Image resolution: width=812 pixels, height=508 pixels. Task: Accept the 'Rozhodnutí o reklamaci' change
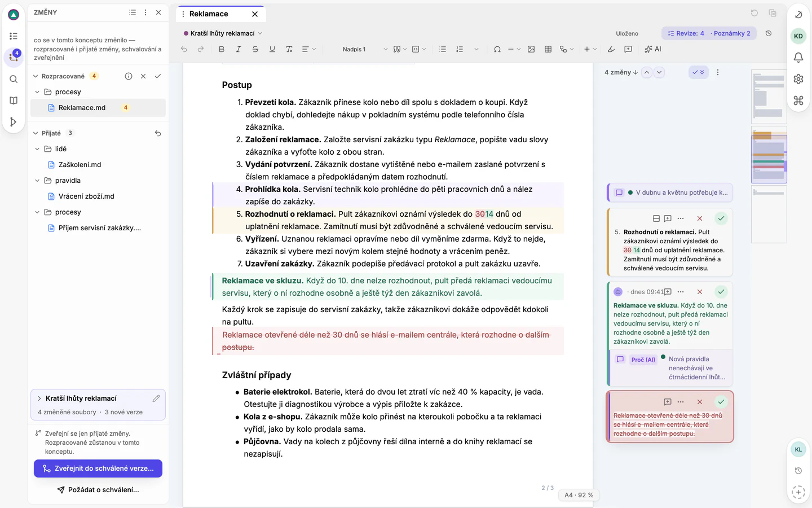point(721,218)
